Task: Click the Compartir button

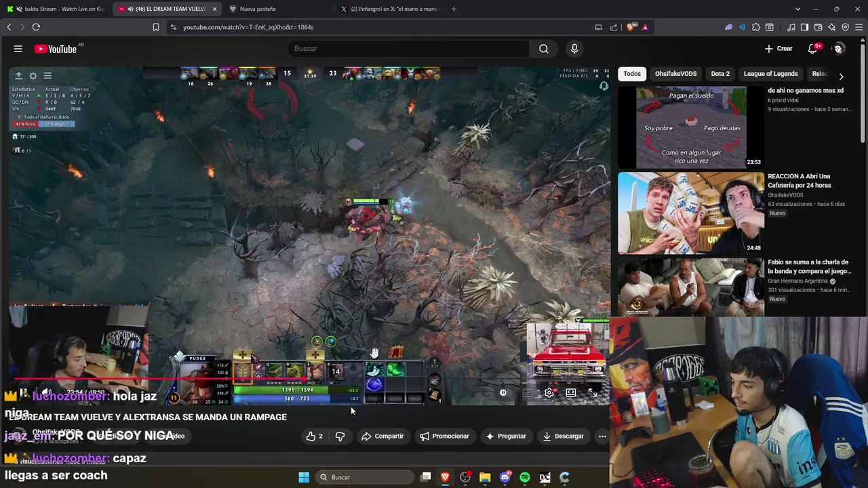Action: coord(382,436)
